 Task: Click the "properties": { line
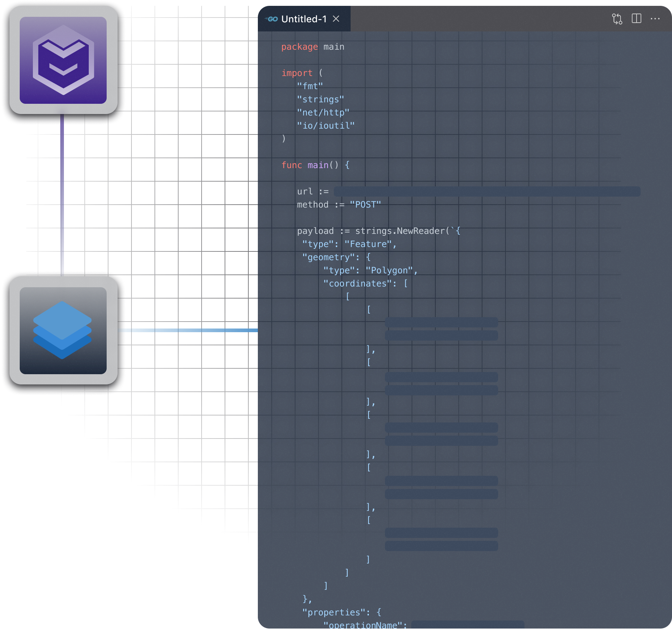click(341, 612)
